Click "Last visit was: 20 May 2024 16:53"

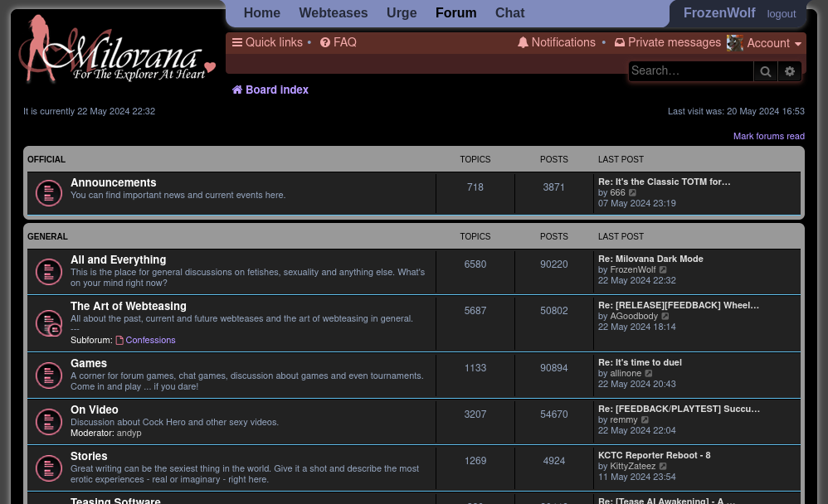click(736, 111)
